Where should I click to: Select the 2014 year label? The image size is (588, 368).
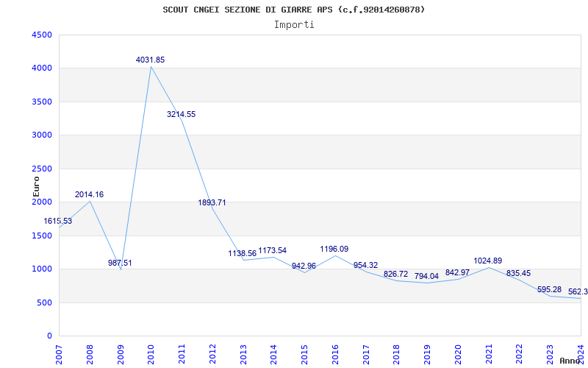273,355
